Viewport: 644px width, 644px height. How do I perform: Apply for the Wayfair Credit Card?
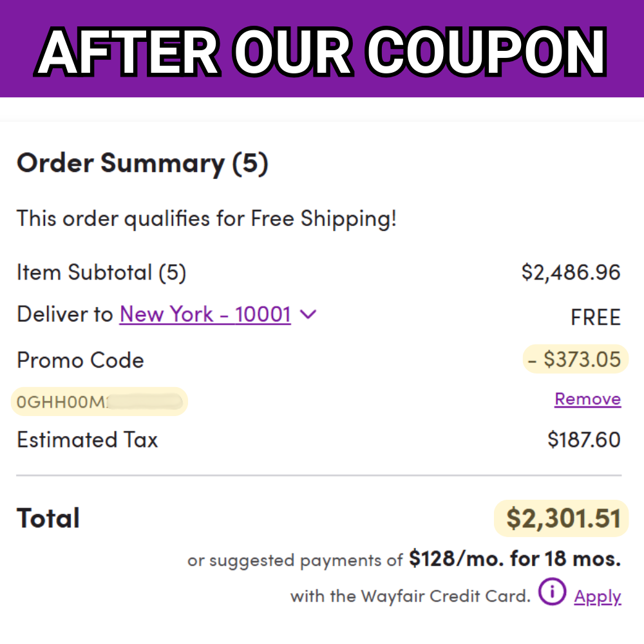(x=598, y=596)
